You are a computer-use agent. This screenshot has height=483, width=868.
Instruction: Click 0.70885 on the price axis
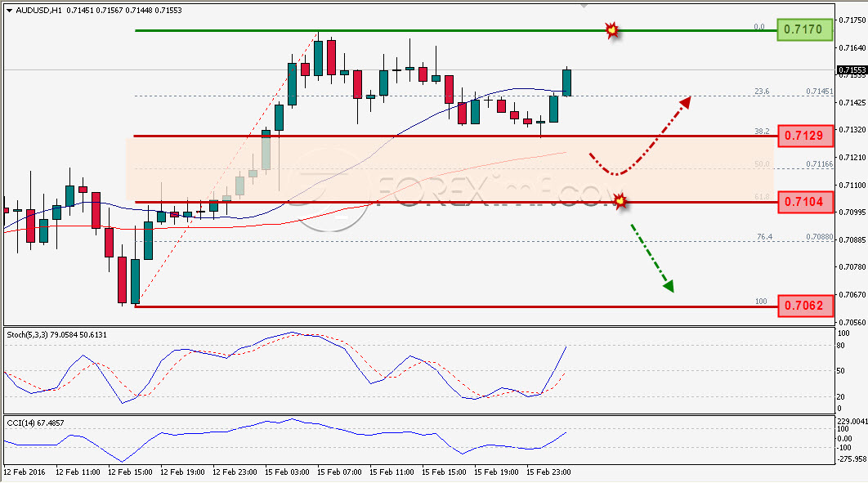point(852,240)
